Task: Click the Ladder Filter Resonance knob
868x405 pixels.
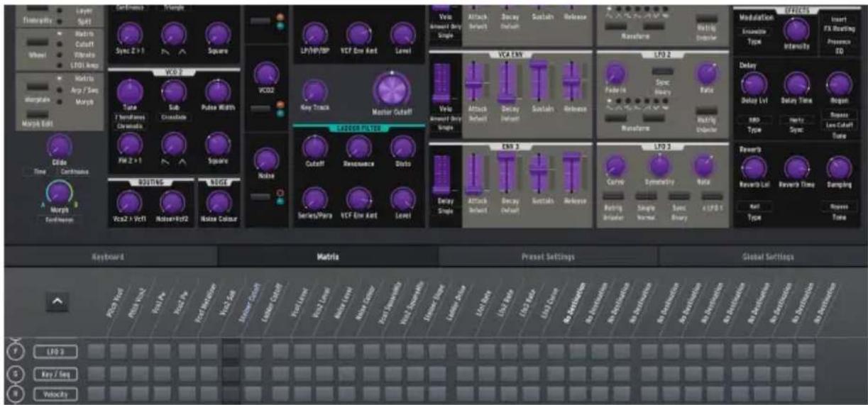Action: pos(359,147)
